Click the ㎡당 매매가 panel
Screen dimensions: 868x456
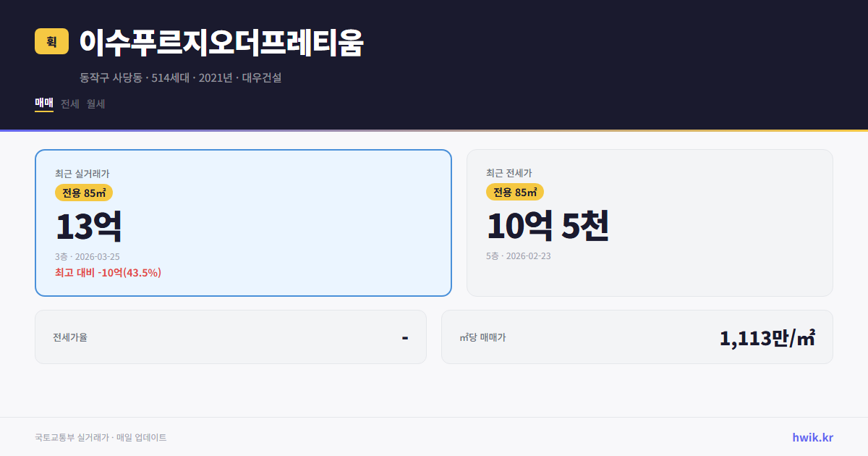pos(637,337)
